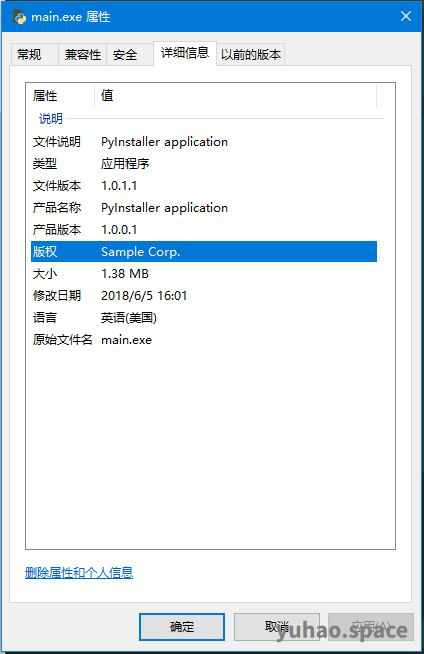Select the 语言 property label
Screen dimensions: 424x654
click(45, 318)
